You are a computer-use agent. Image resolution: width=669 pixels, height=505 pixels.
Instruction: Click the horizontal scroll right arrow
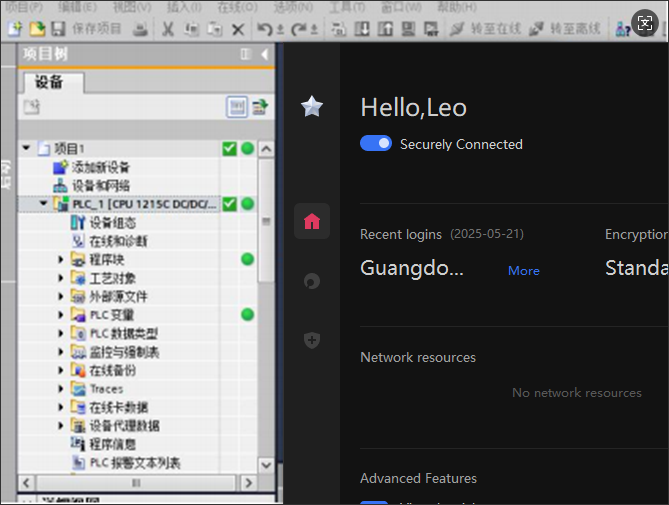point(249,483)
